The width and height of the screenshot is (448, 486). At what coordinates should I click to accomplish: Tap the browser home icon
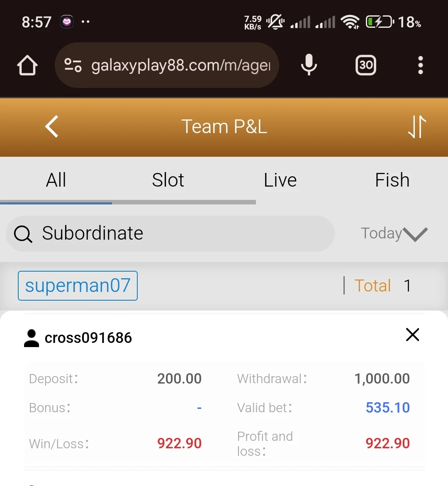[x=27, y=66]
